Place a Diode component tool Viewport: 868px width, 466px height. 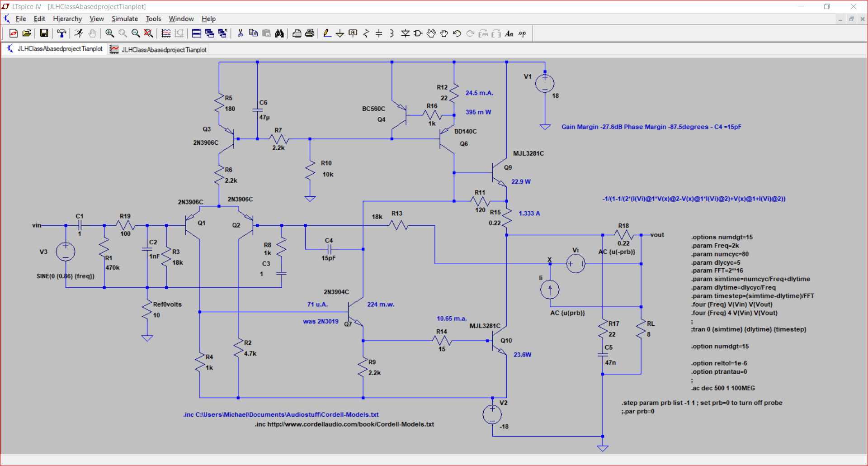tap(405, 33)
